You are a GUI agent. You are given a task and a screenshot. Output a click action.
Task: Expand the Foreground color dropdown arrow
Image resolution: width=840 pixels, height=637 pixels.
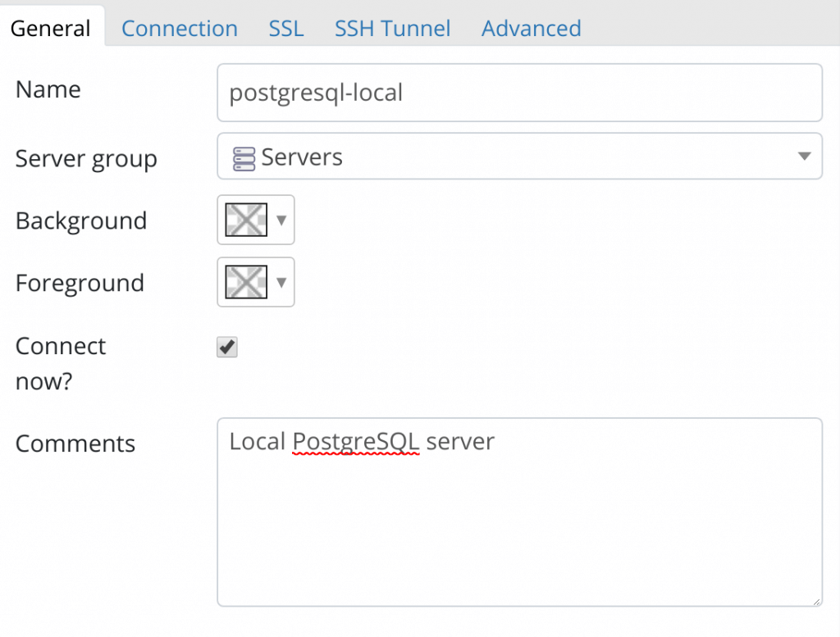pos(280,282)
